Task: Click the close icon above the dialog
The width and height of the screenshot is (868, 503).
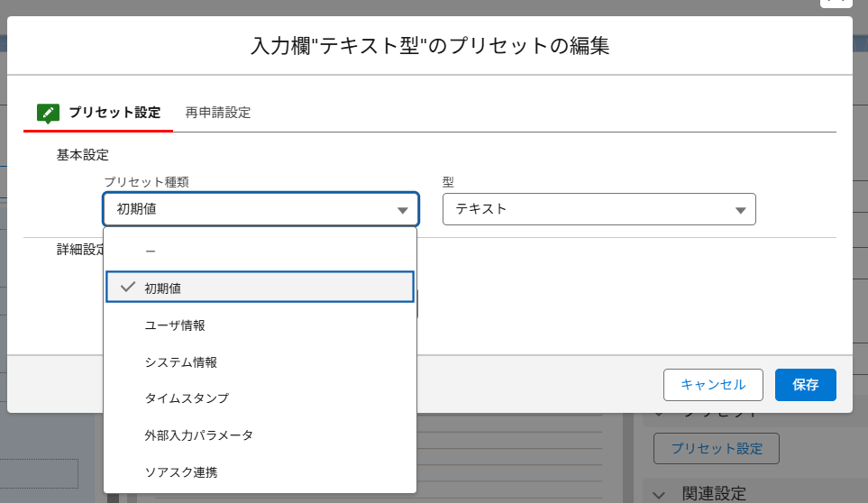Action: [836, 3]
